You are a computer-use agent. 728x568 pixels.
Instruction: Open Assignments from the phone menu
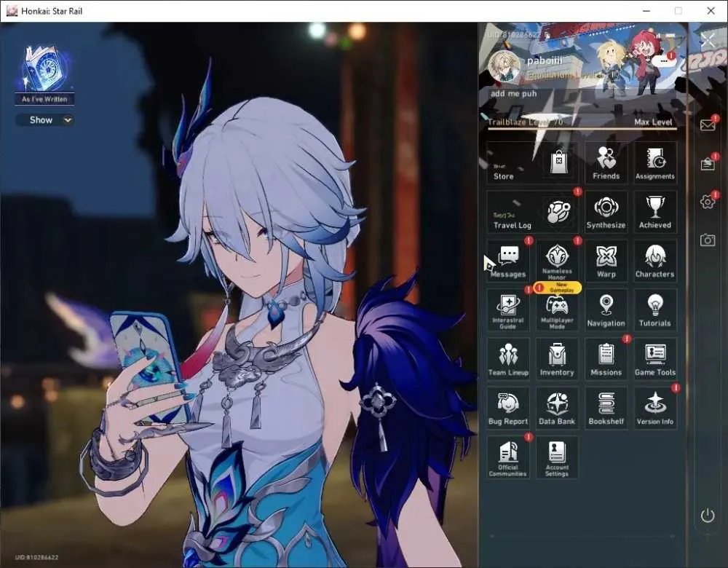pos(654,162)
